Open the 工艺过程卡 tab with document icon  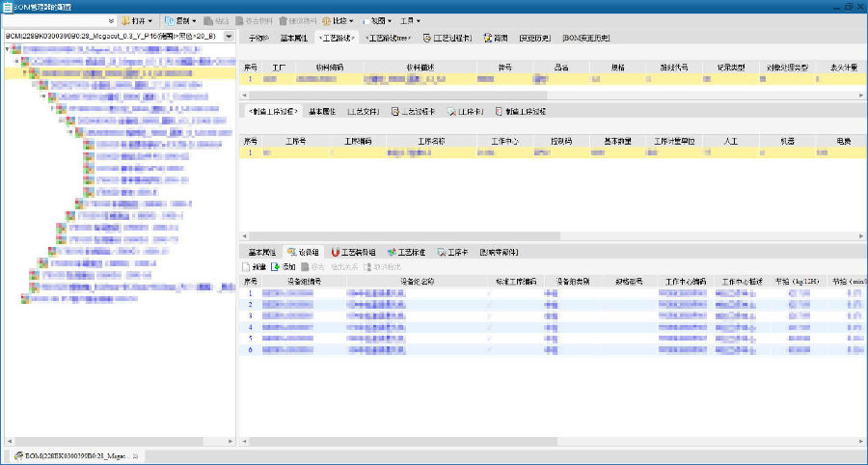[x=448, y=38]
